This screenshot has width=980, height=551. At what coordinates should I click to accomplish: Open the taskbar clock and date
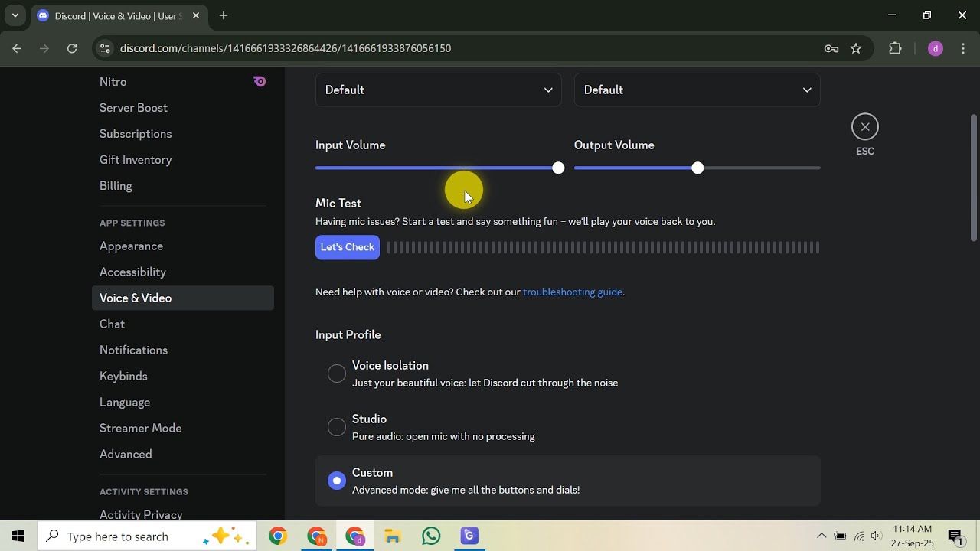[913, 536]
